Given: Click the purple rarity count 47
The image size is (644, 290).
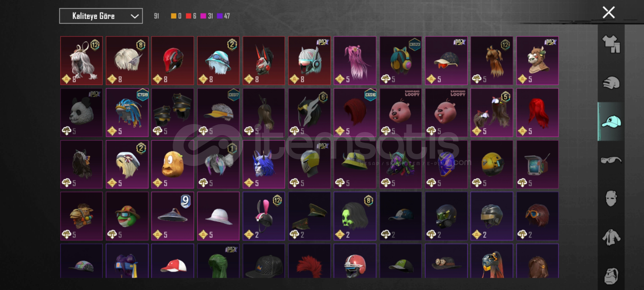Looking at the screenshot, I should [227, 16].
